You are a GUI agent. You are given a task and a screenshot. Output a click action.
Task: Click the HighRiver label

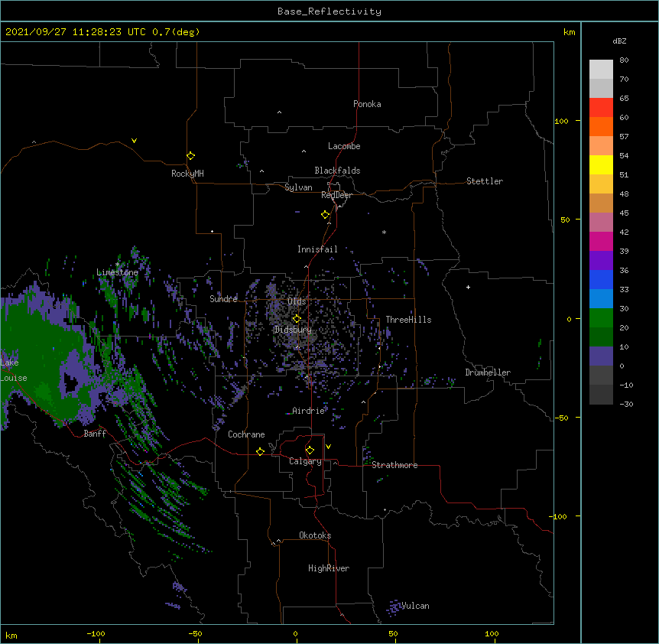point(329,568)
